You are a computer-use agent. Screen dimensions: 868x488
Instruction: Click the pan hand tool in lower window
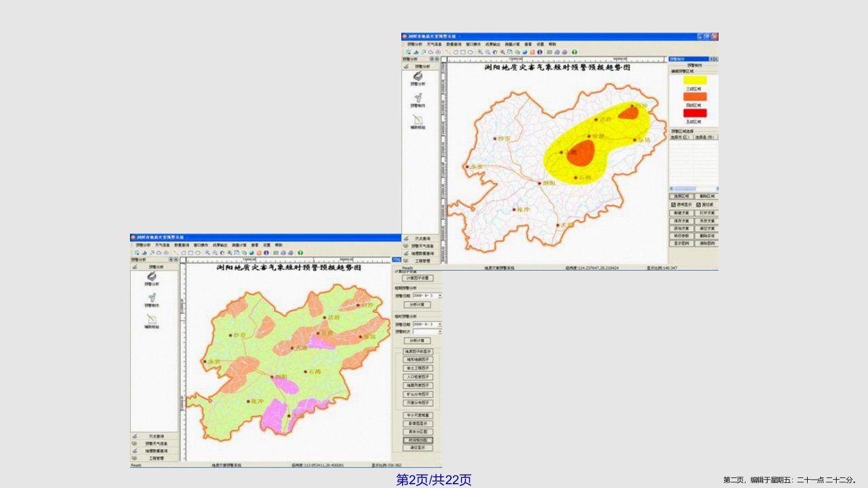click(222, 252)
